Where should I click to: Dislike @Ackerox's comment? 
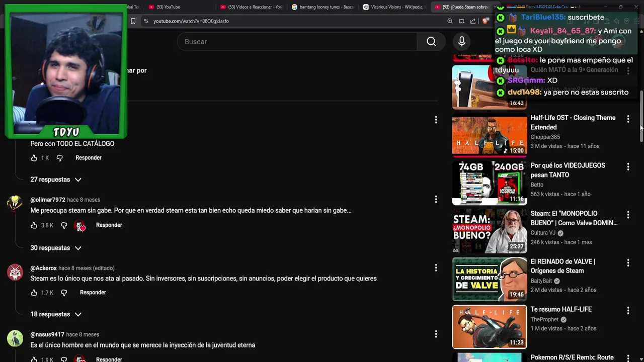point(64,293)
